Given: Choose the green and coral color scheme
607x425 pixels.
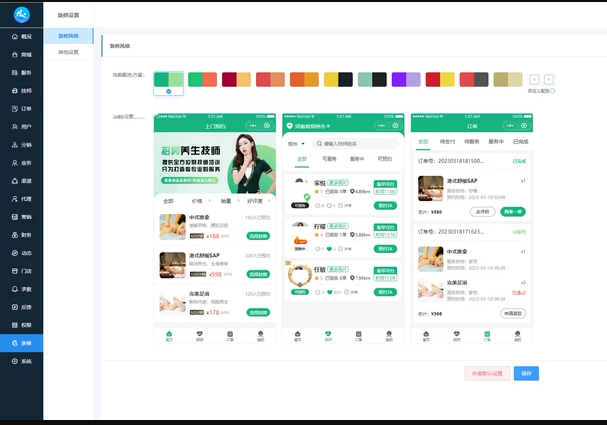Looking at the screenshot, I should pos(202,79).
